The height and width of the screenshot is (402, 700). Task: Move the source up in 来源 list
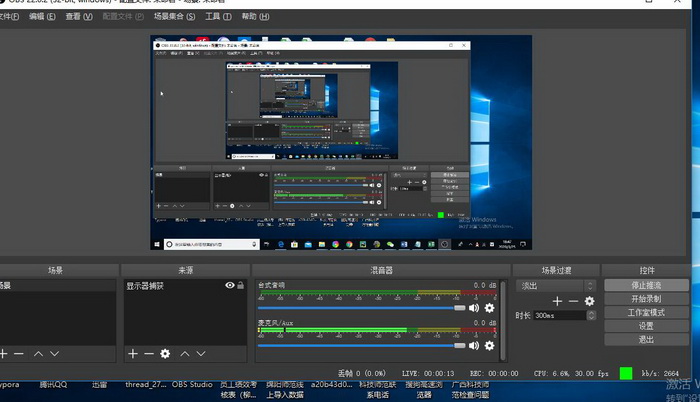click(185, 354)
